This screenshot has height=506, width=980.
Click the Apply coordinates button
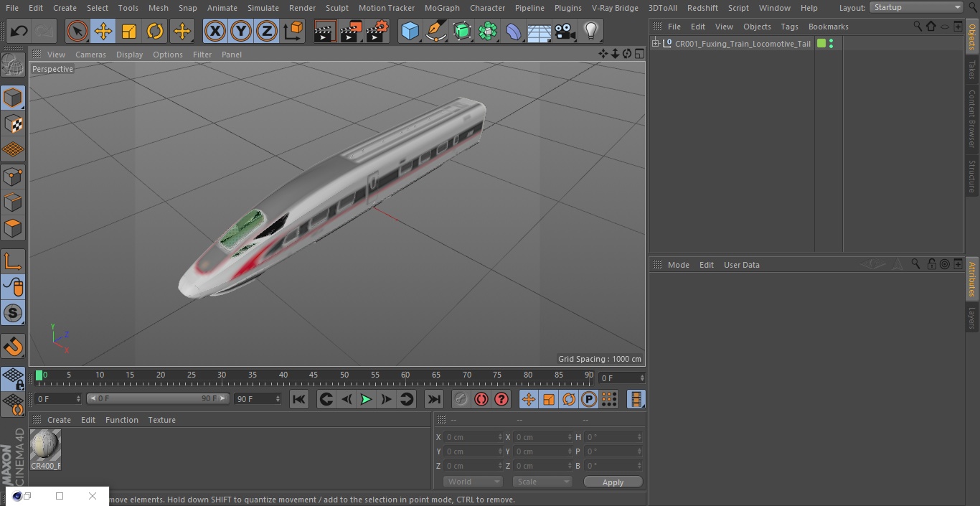tap(613, 482)
